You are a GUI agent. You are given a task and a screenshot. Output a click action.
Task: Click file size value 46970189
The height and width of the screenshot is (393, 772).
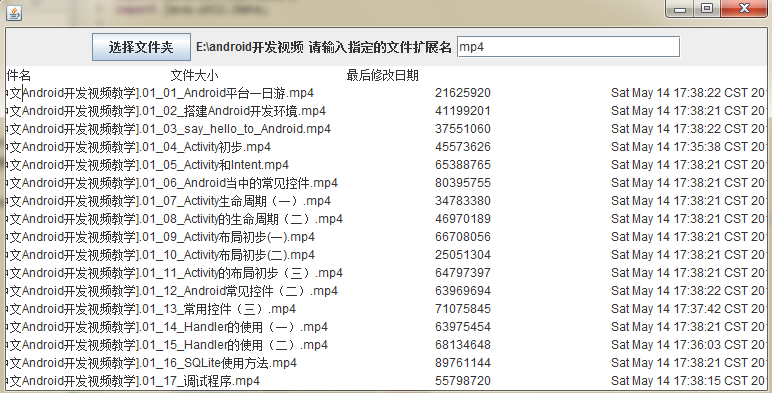tap(463, 219)
